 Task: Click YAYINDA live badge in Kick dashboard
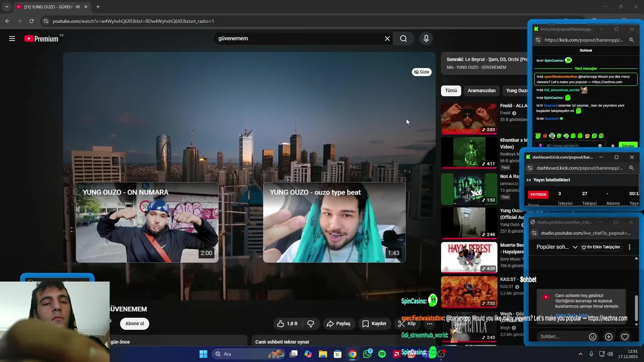point(538,195)
